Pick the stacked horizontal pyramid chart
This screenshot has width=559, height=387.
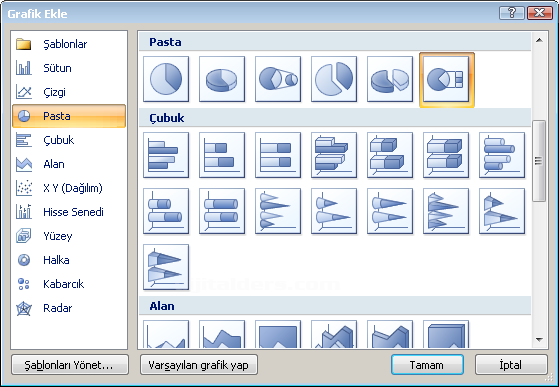pyautogui.click(x=502, y=211)
